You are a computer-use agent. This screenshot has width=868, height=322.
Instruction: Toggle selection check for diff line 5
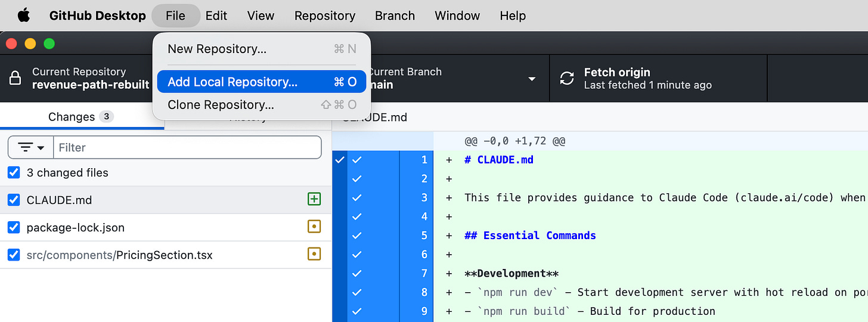pyautogui.click(x=357, y=236)
